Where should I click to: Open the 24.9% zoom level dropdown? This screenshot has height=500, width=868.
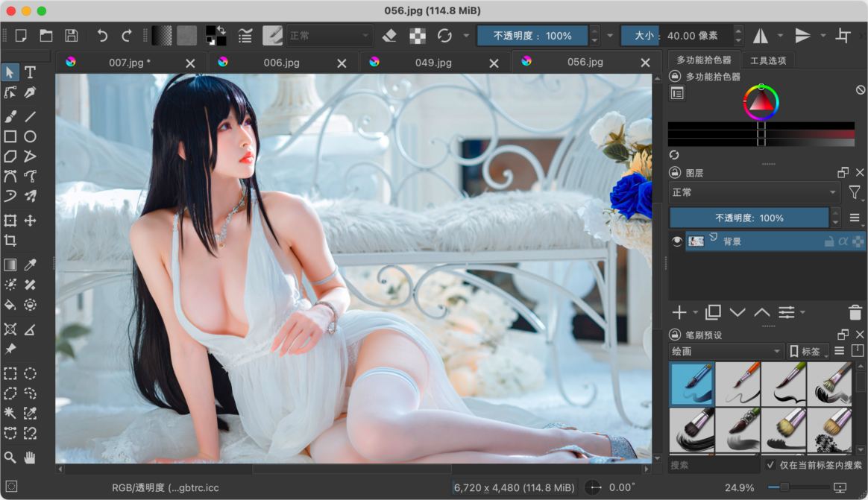tap(740, 488)
